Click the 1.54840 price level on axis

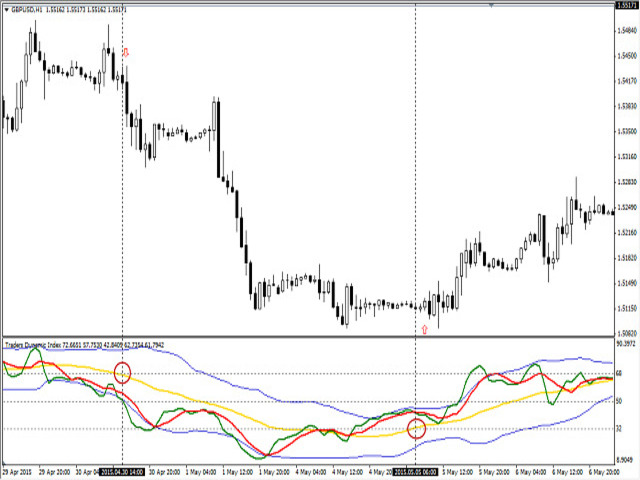[625, 31]
